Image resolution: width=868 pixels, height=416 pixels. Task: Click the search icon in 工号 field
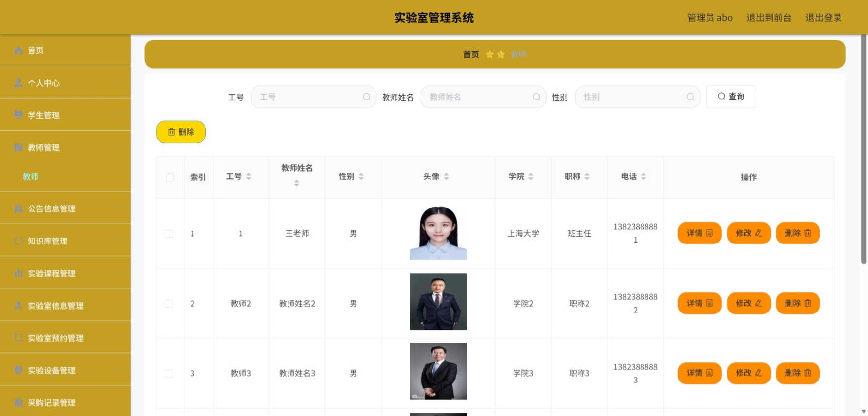click(x=366, y=97)
